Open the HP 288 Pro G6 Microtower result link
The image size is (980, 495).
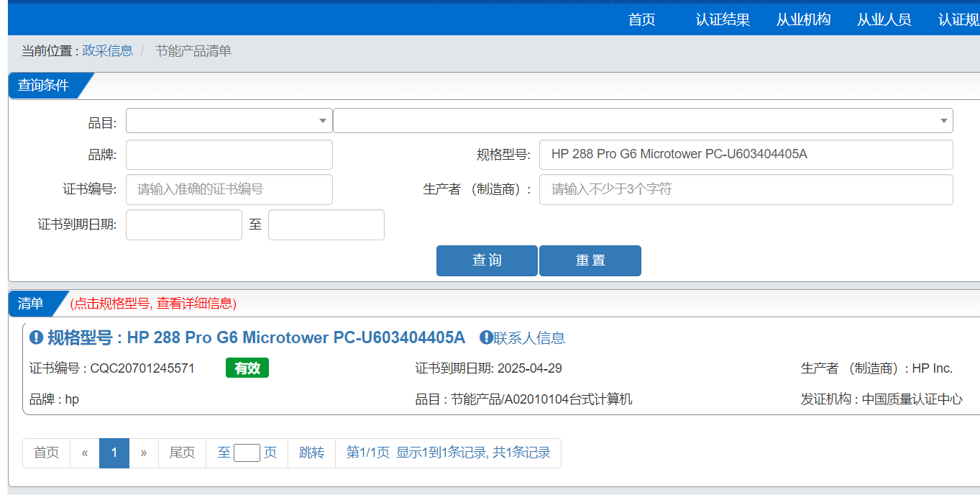296,337
